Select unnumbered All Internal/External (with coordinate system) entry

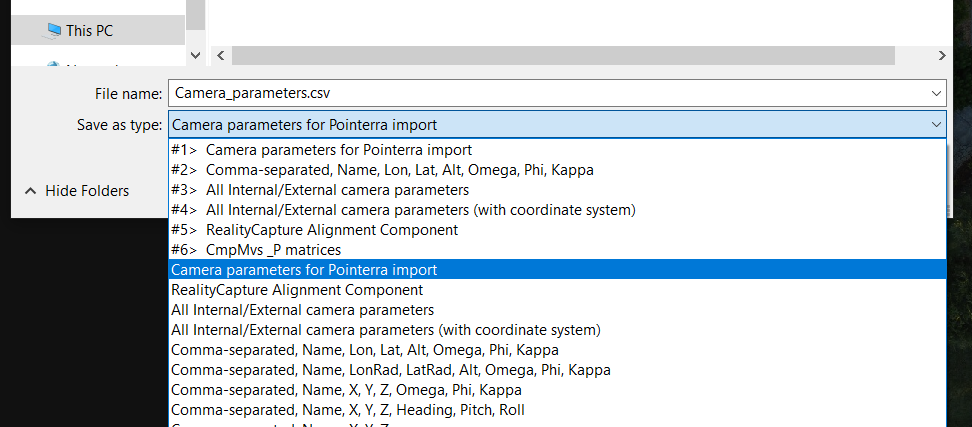coord(557,330)
